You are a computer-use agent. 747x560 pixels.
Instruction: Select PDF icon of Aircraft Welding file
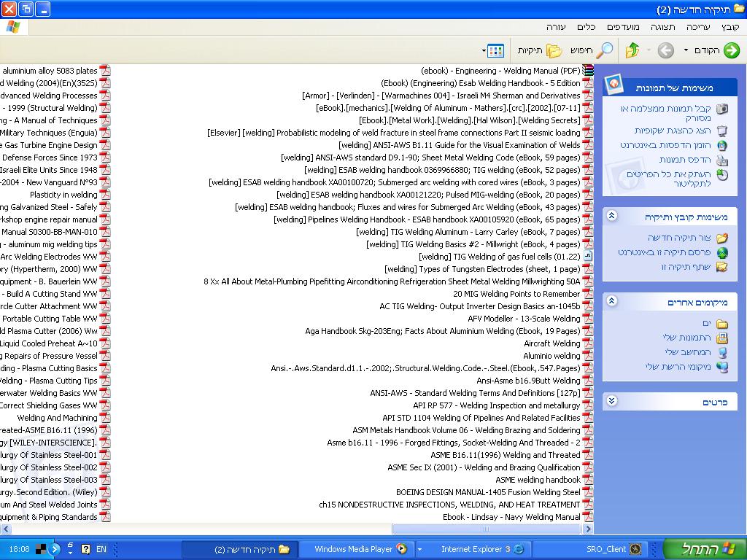point(587,343)
